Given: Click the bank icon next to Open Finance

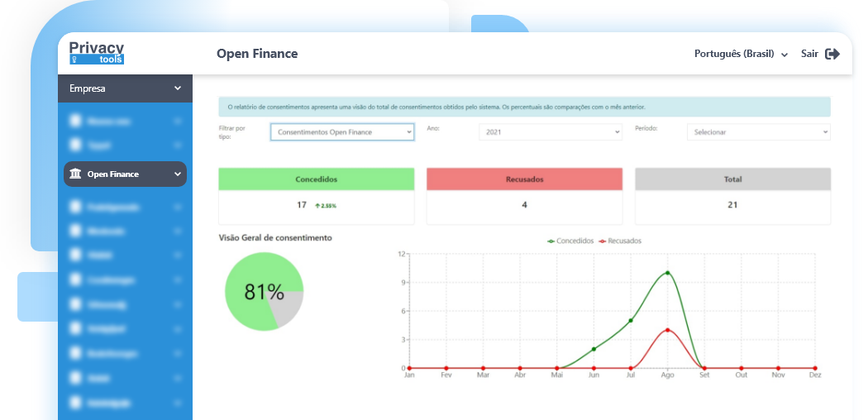Looking at the screenshot, I should point(75,174).
